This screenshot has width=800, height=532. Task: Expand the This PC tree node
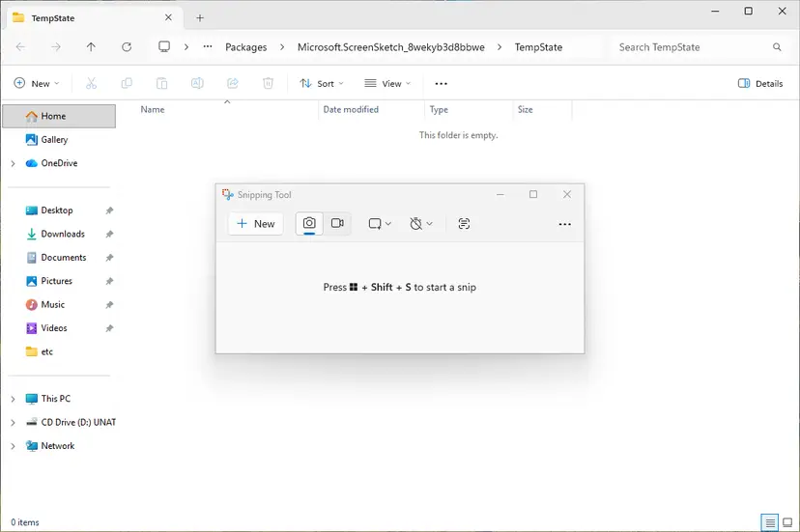pyautogui.click(x=13, y=399)
